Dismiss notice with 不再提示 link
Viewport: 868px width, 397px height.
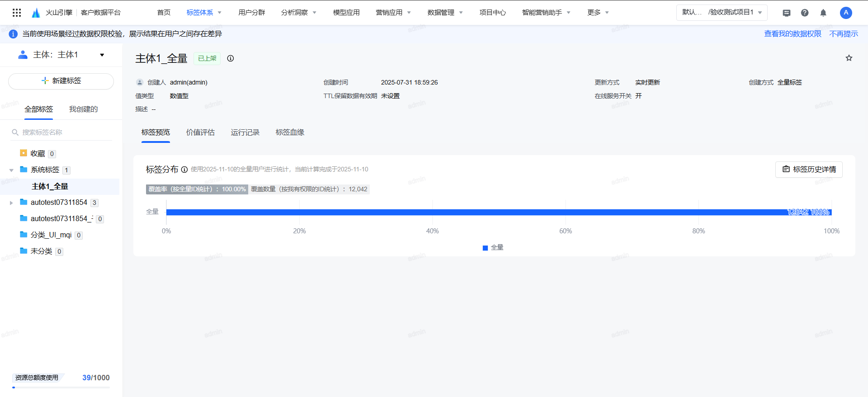pyautogui.click(x=844, y=34)
